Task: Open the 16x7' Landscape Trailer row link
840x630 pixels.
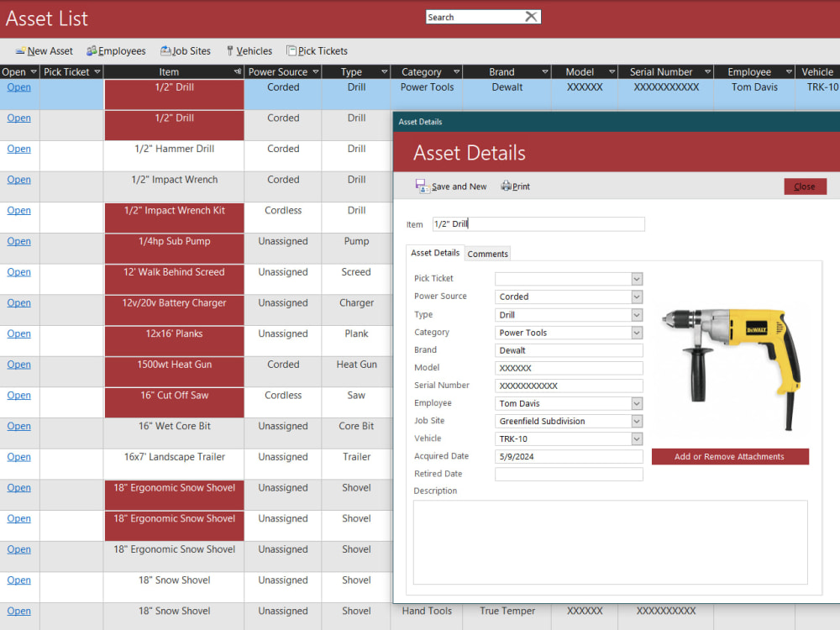Action: coord(18,457)
